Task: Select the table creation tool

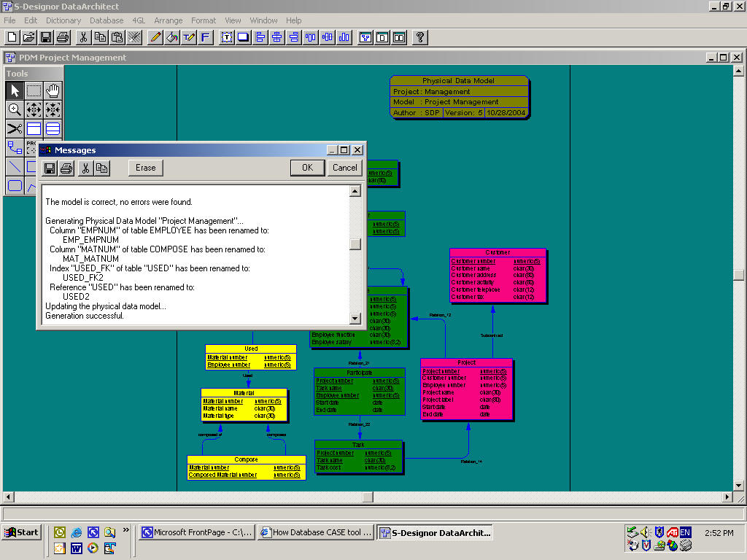Action: (34, 129)
